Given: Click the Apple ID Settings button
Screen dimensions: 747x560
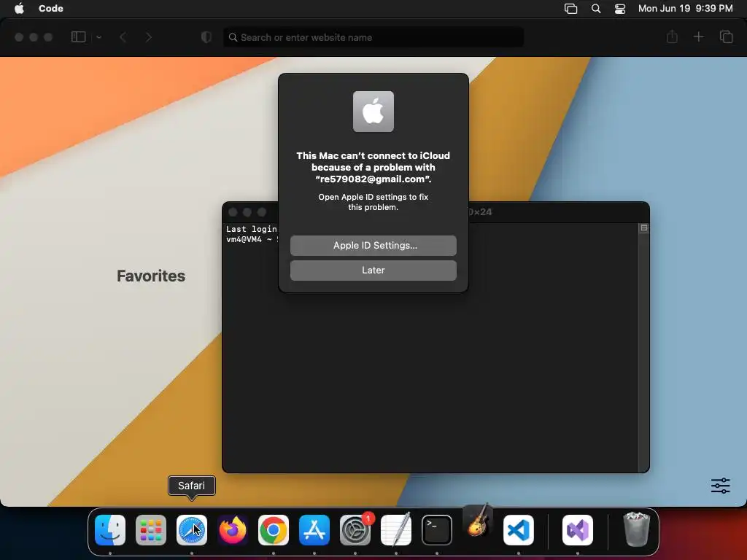Looking at the screenshot, I should point(373,245).
